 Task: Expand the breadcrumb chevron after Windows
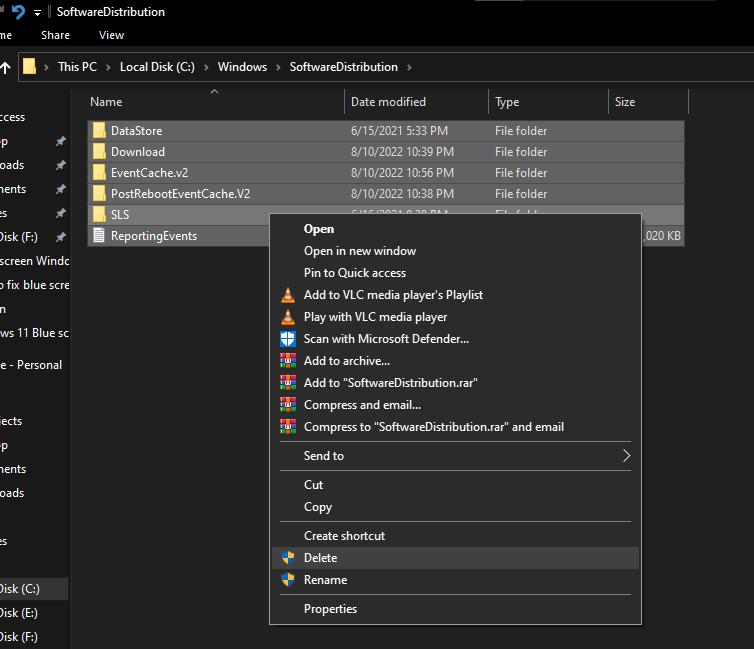(x=279, y=67)
